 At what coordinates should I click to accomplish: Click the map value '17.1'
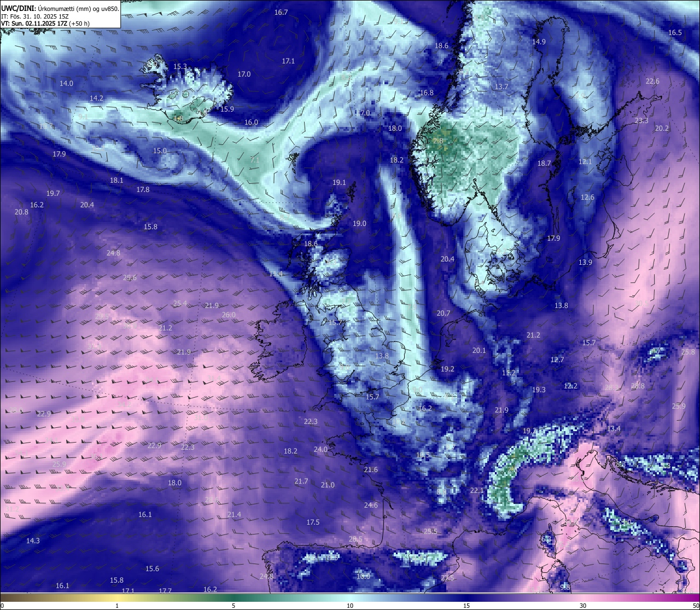[288, 61]
